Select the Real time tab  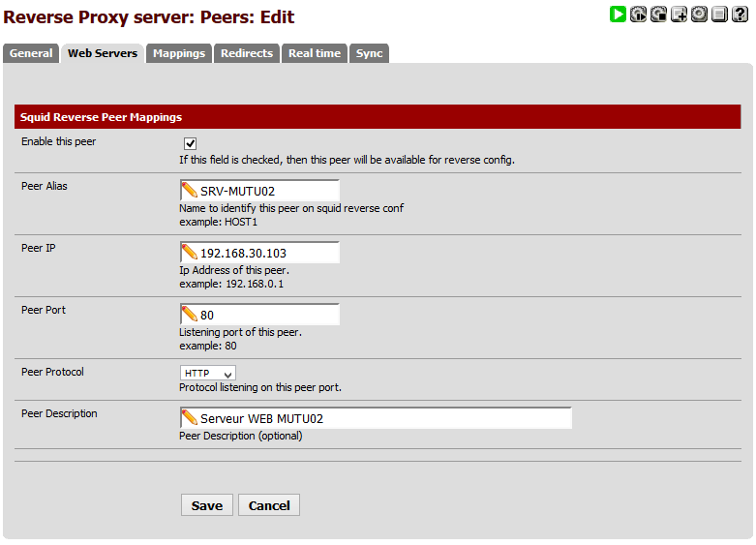click(315, 53)
